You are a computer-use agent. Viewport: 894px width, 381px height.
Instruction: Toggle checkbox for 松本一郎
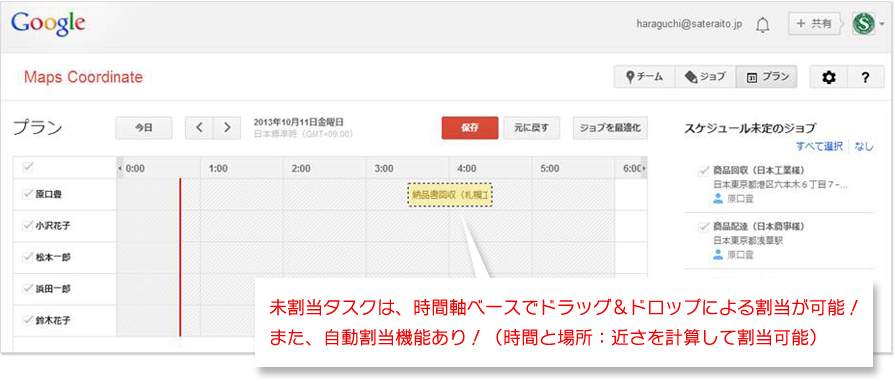[x=27, y=257]
